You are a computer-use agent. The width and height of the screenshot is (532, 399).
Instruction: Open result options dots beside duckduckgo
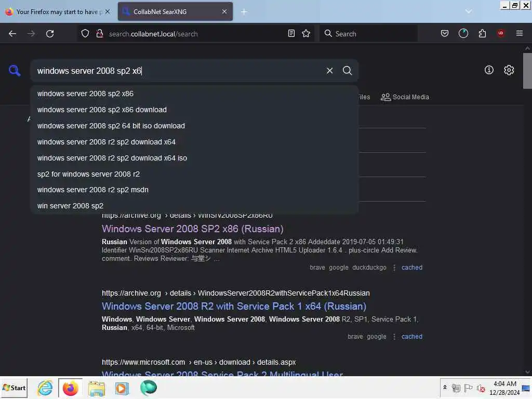tap(394, 268)
